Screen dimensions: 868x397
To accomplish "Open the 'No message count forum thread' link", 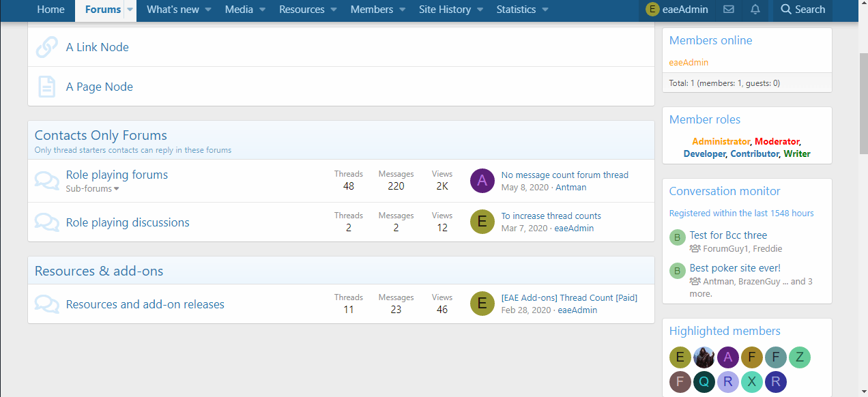I will coord(564,175).
